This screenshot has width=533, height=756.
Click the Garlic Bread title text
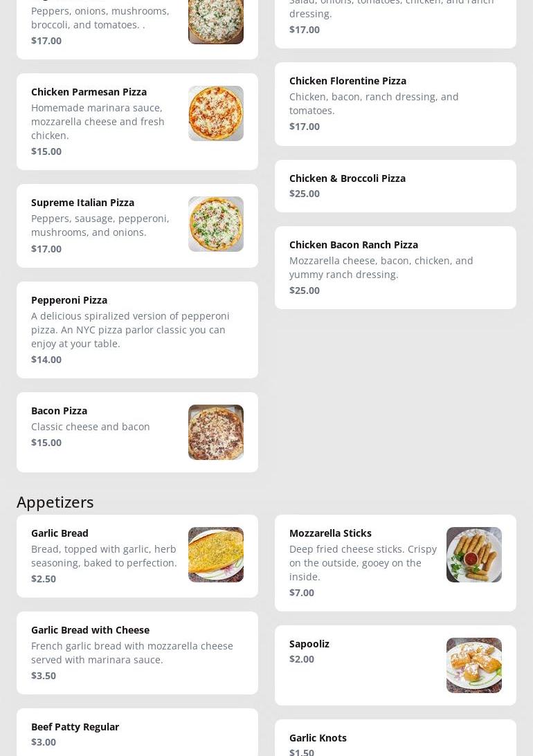[60, 533]
